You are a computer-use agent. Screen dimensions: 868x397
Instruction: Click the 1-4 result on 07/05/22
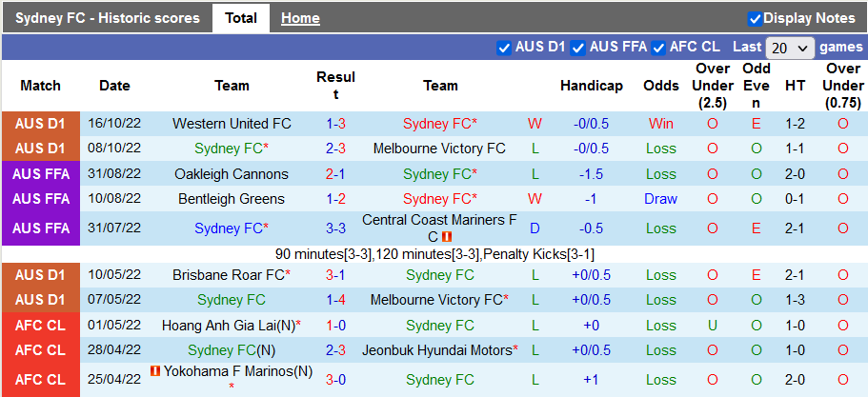click(x=336, y=300)
